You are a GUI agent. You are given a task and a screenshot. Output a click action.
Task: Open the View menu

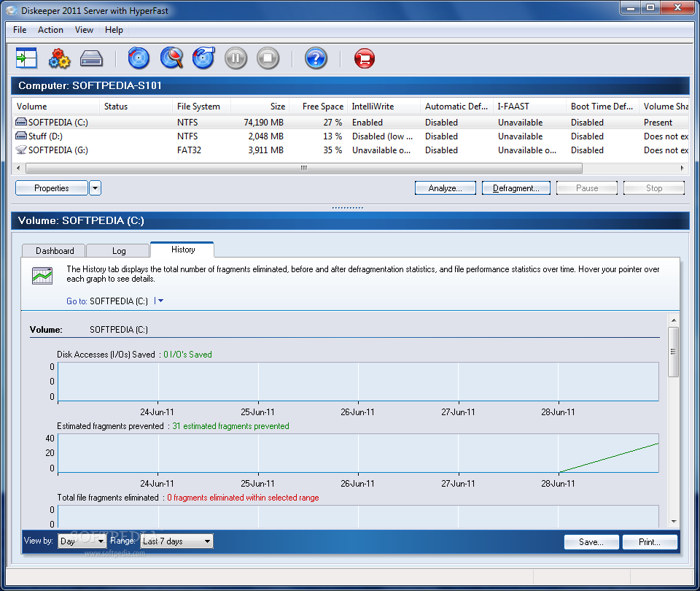(x=84, y=30)
